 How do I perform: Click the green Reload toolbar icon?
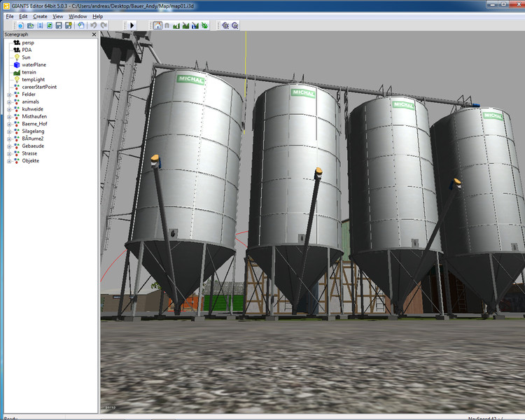(x=50, y=25)
